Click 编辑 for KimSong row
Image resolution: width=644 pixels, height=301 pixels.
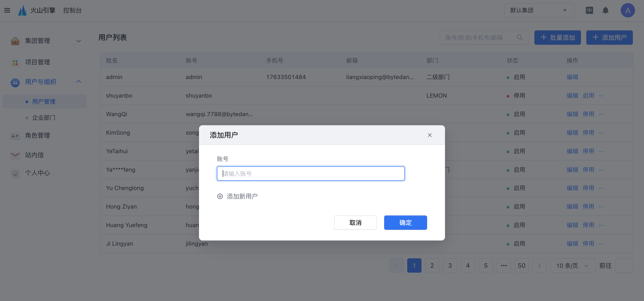tap(572, 133)
